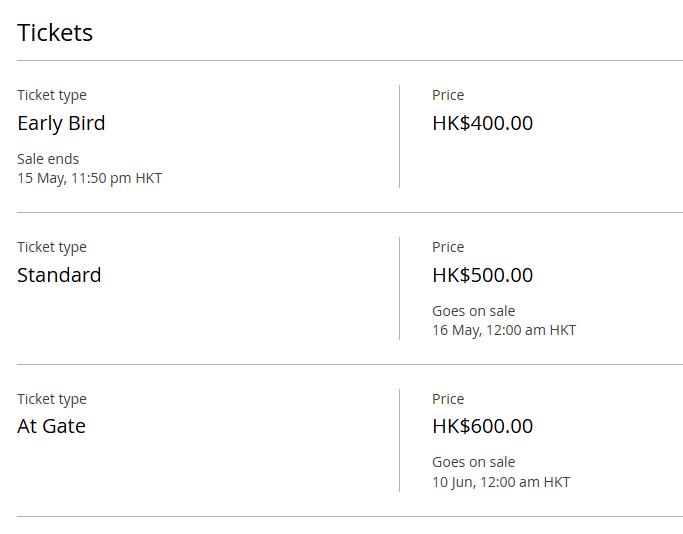Image resolution: width=683 pixels, height=534 pixels.
Task: Select the HK$500.00 price
Action: 482,275
